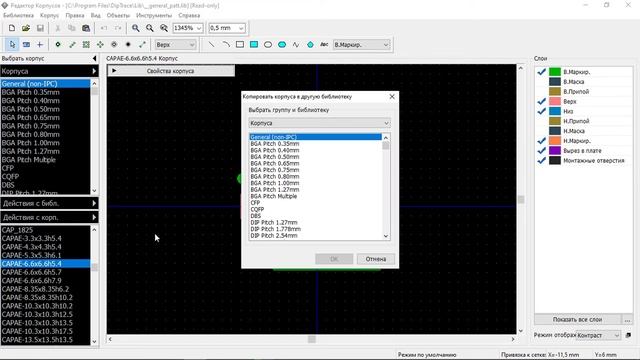The height and width of the screenshot is (360, 640).
Task: Collapse the Выбрать корпус side panel arrow
Action: 94,58
